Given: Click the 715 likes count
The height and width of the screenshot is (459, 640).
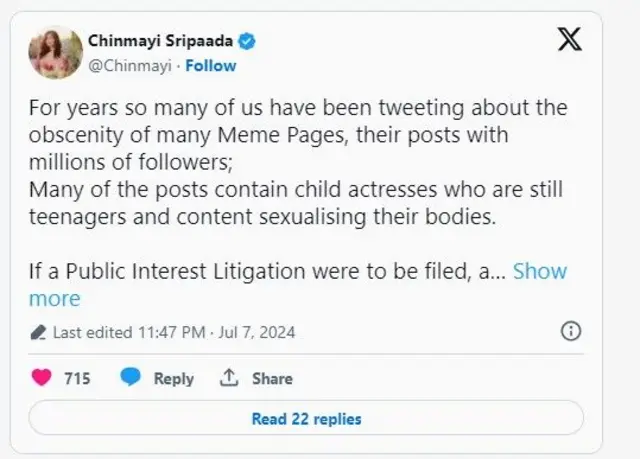Looking at the screenshot, I should click(x=77, y=378).
